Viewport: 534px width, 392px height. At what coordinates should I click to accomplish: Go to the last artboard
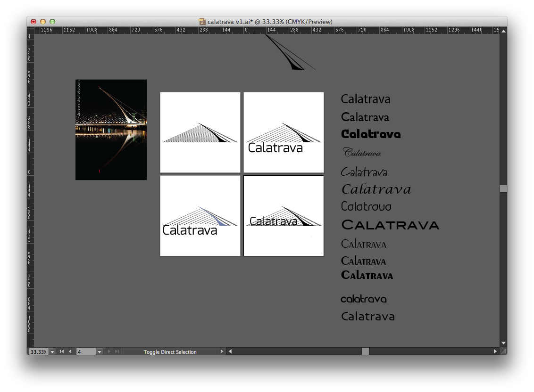(117, 351)
